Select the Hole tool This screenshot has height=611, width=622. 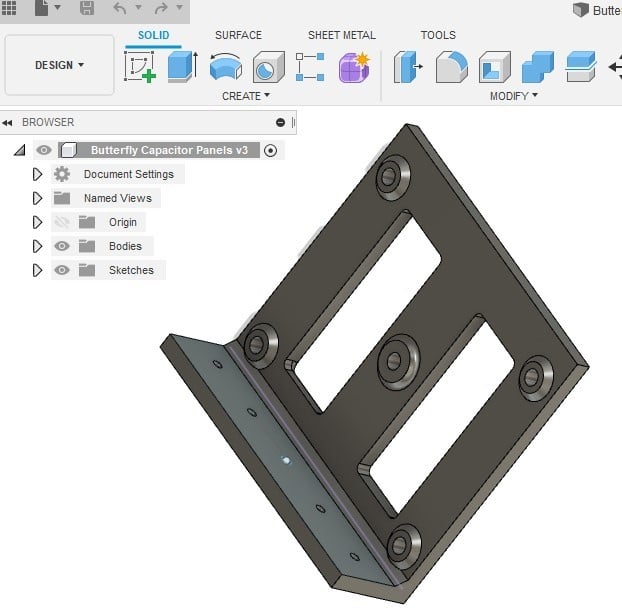[269, 67]
